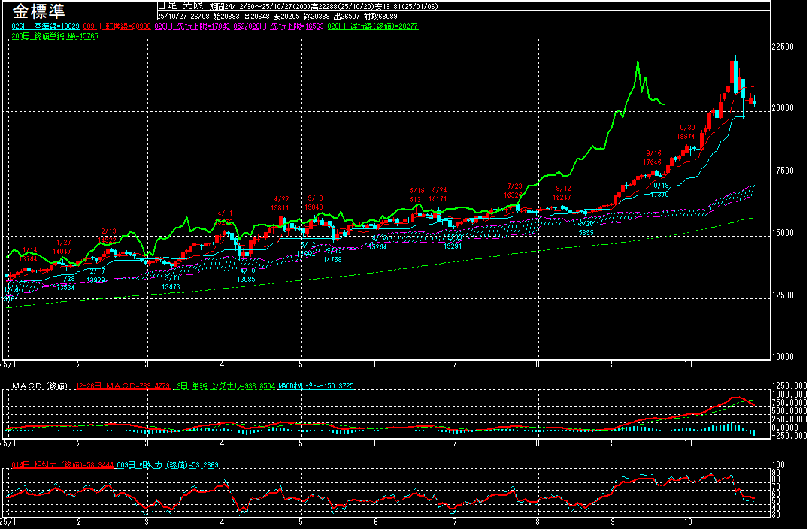Select the 014日 相対力 legend label
The height and width of the screenshot is (529, 812).
61,465
